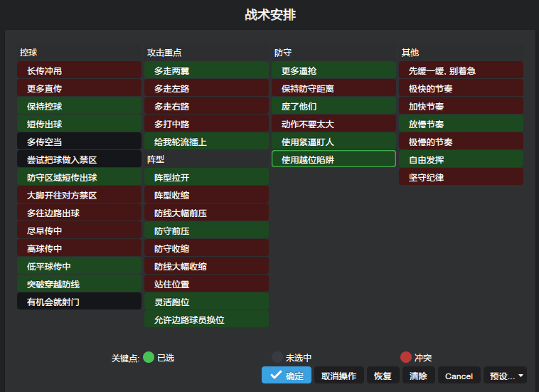Toggle 使用越位陷阱 defensive instruction
The image size is (539, 392).
(333, 159)
